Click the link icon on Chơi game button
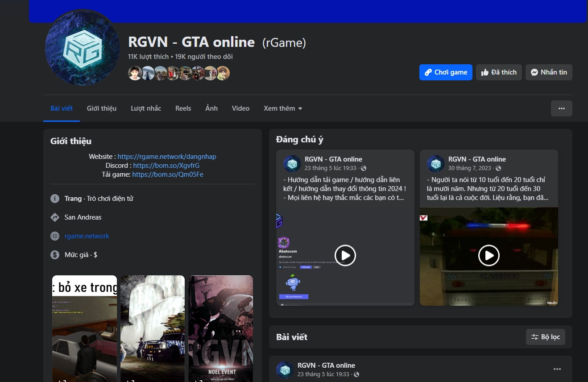The height and width of the screenshot is (382, 588). [428, 72]
